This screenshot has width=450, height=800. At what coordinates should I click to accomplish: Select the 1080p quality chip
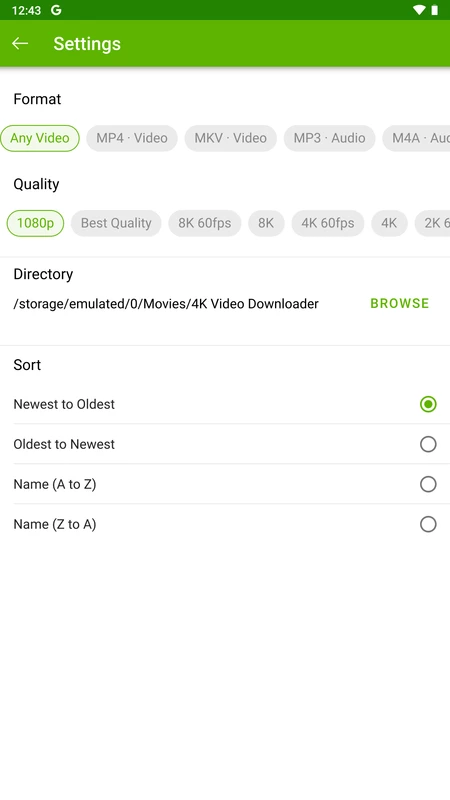point(35,223)
